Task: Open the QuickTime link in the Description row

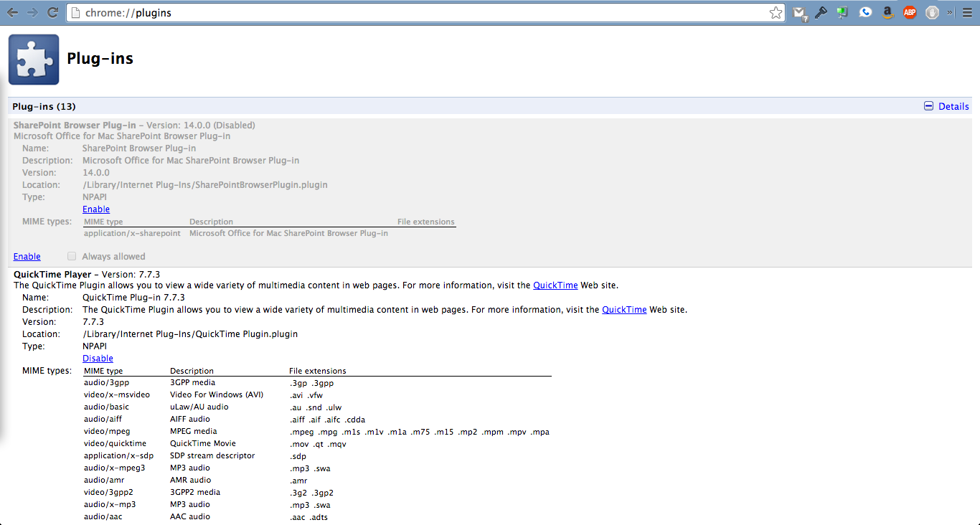Action: tap(624, 310)
